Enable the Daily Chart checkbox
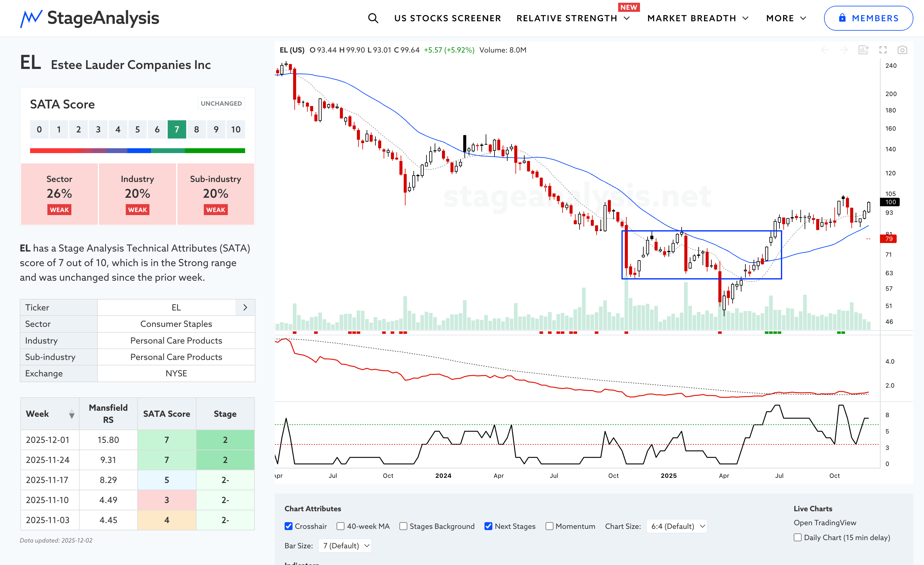 [798, 537]
